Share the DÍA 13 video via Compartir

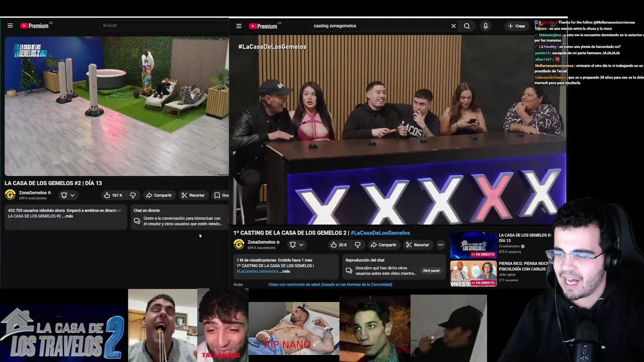click(x=158, y=195)
